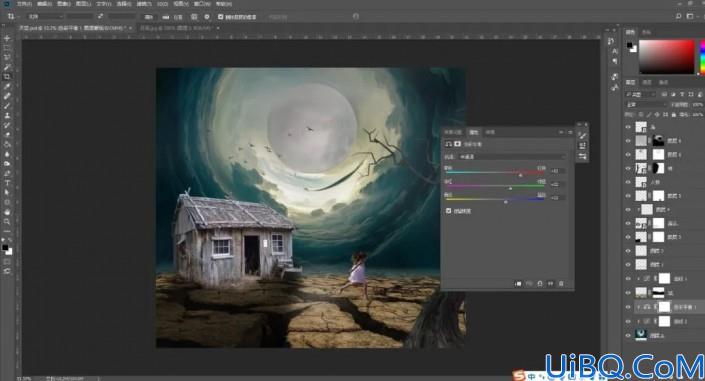Image resolution: width=705 pixels, height=381 pixels.
Task: Open crop ratio preset dropdown in options bar
Action: click(x=45, y=17)
